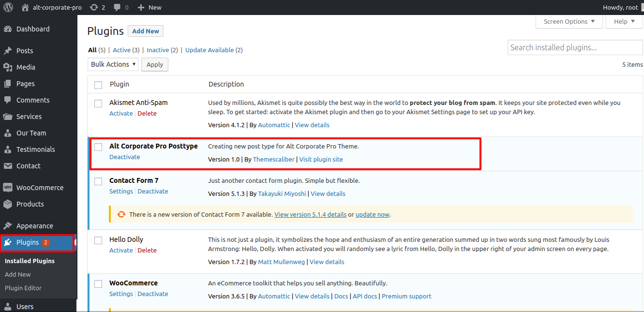This screenshot has height=312, width=644.
Task: Open Plugin Editor submenu item
Action: (x=23, y=288)
